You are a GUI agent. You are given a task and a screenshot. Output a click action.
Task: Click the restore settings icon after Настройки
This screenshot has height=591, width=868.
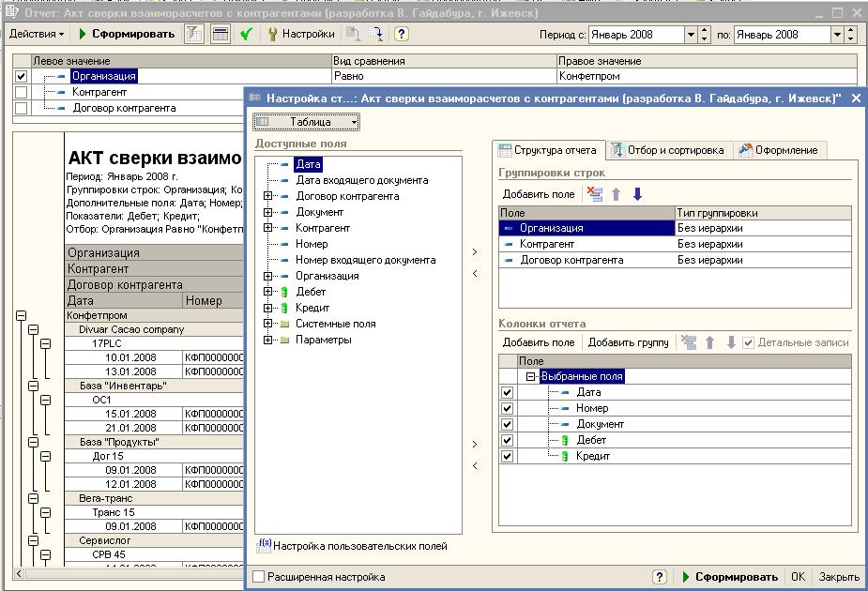353,35
